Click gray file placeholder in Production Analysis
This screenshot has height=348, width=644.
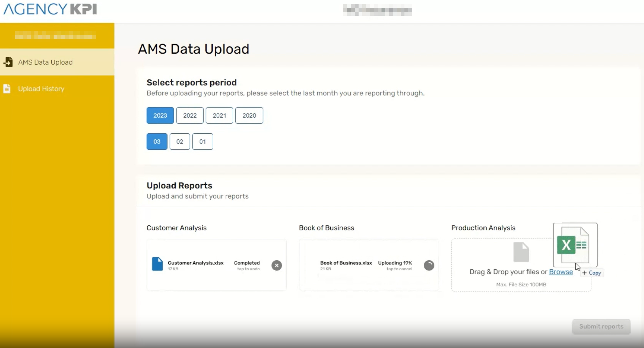click(521, 252)
